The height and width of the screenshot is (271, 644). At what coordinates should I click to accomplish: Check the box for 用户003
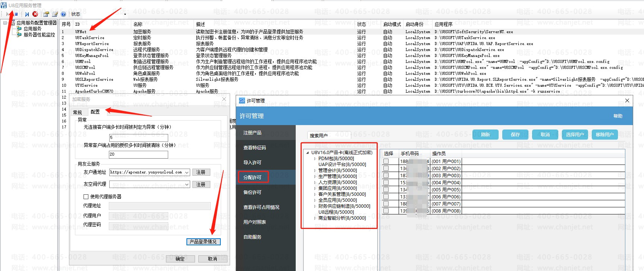tap(386, 176)
